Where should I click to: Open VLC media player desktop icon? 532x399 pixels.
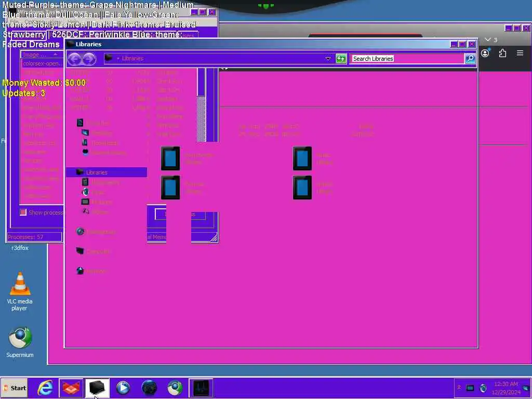click(20, 292)
